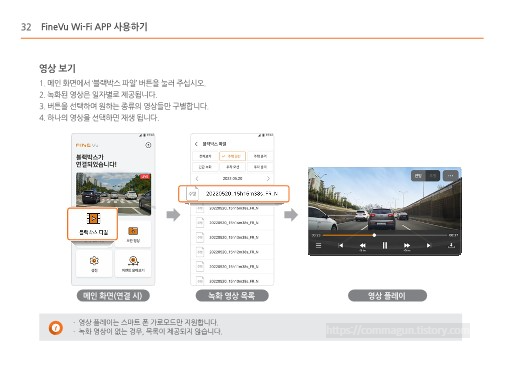Switch player to rear camera (후방) view
The width and height of the screenshot is (510, 378).
(433, 175)
